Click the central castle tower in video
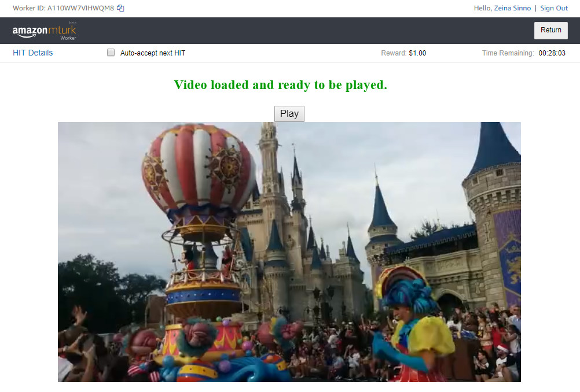580x392 pixels. pyautogui.click(x=269, y=173)
